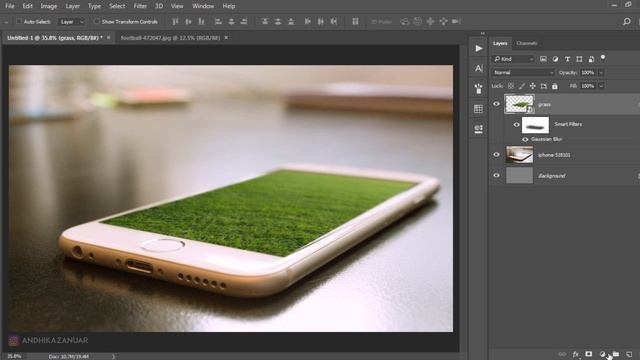Open the Auto-Select Layer dropdown

[x=72, y=22]
